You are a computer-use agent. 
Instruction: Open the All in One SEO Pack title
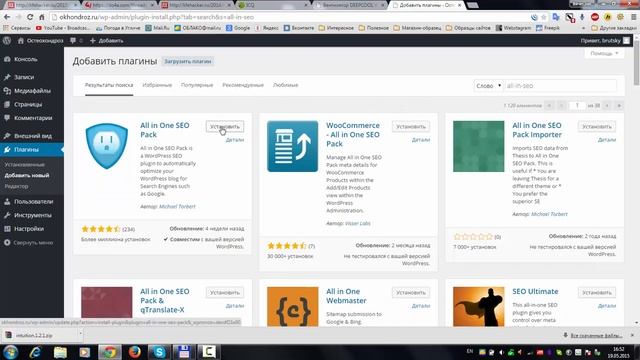coord(164,130)
